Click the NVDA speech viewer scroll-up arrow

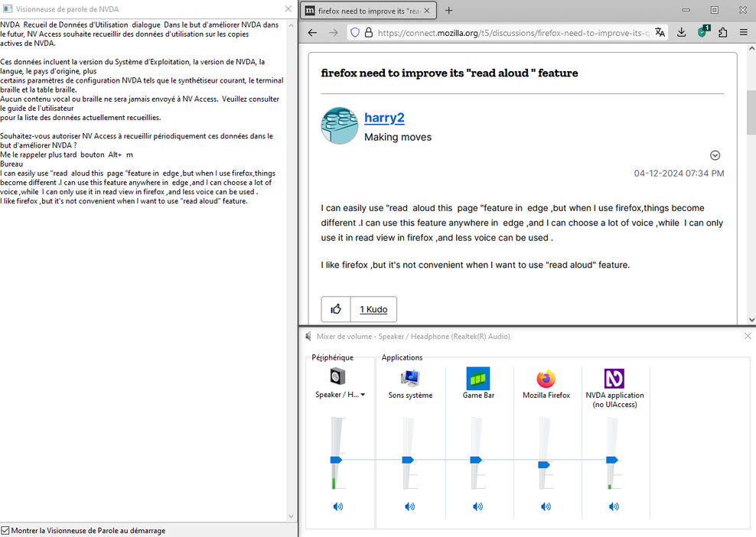tap(291, 25)
